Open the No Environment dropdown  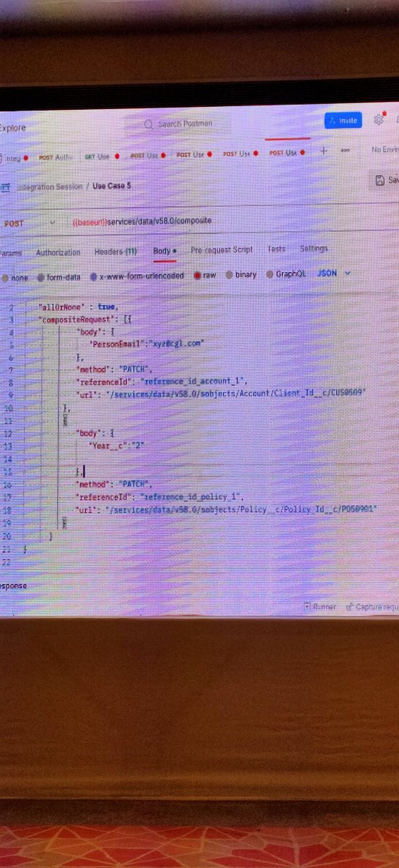(x=385, y=149)
